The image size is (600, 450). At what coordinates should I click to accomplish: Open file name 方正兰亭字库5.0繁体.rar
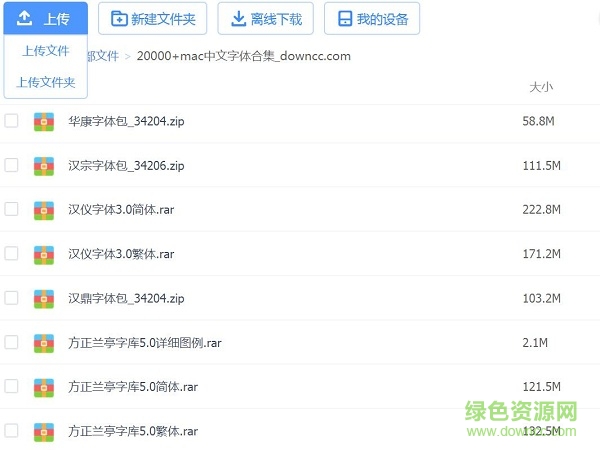point(133,431)
